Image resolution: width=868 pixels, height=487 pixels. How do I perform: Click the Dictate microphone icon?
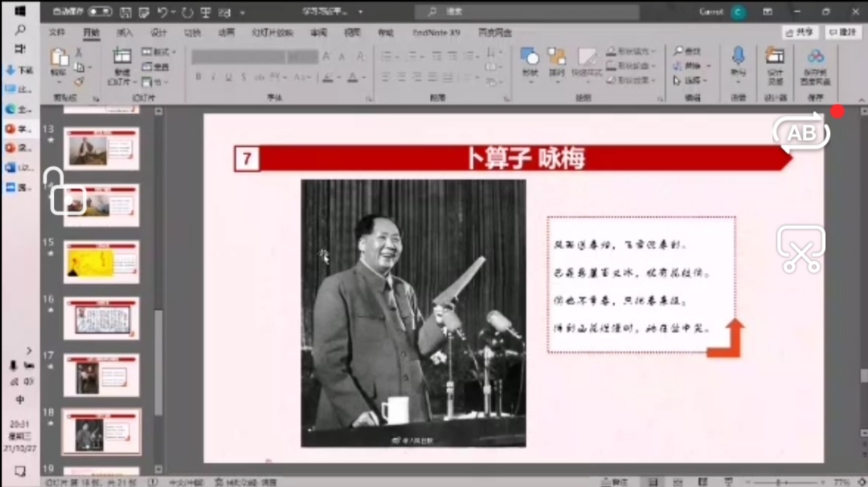(738, 56)
